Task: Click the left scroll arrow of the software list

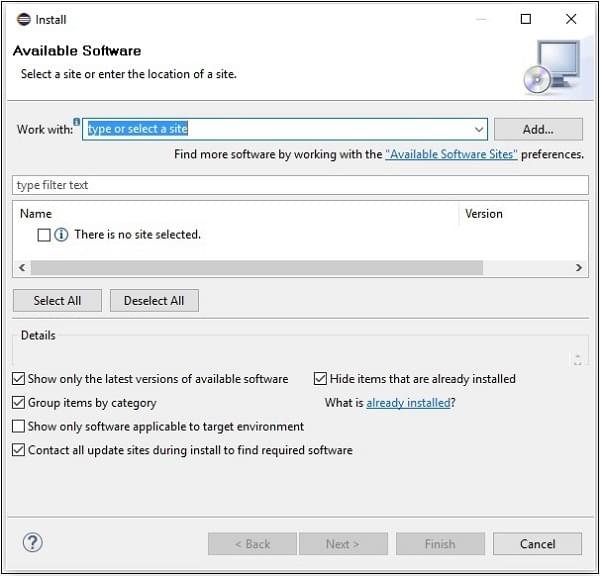Action: click(x=22, y=268)
